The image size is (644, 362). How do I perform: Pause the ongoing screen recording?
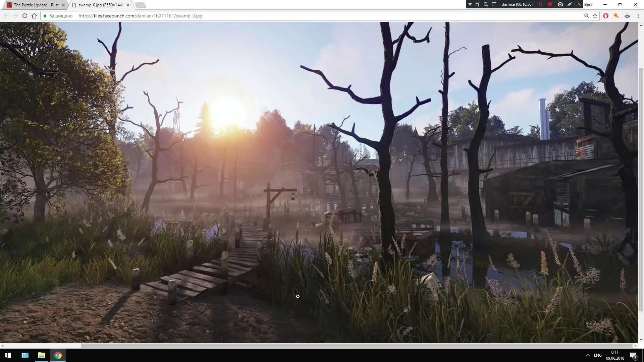tap(541, 4)
